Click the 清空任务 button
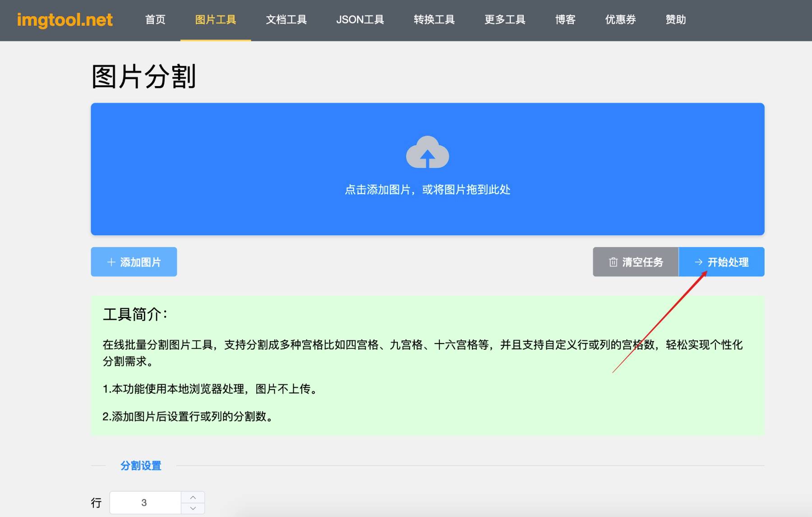The image size is (812, 517). (x=636, y=262)
